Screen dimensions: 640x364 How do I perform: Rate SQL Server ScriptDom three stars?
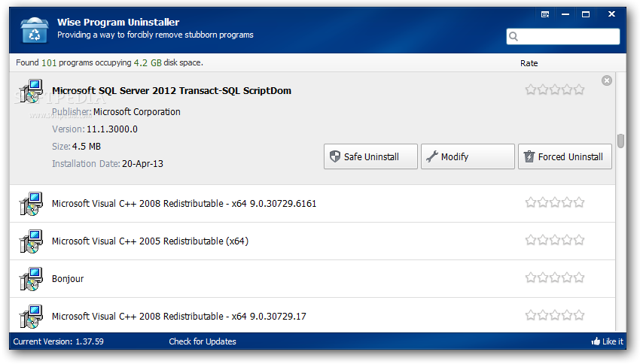pyautogui.click(x=555, y=89)
